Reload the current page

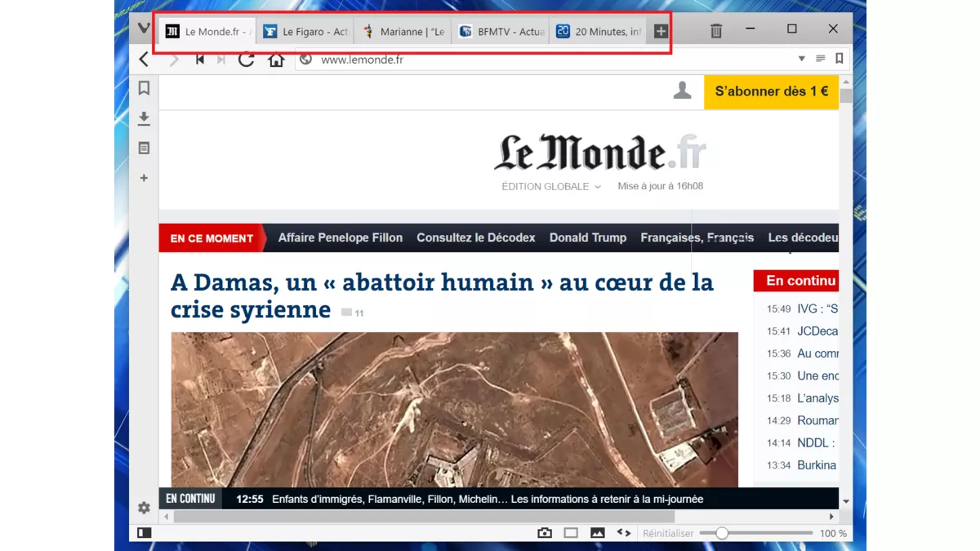pyautogui.click(x=246, y=60)
